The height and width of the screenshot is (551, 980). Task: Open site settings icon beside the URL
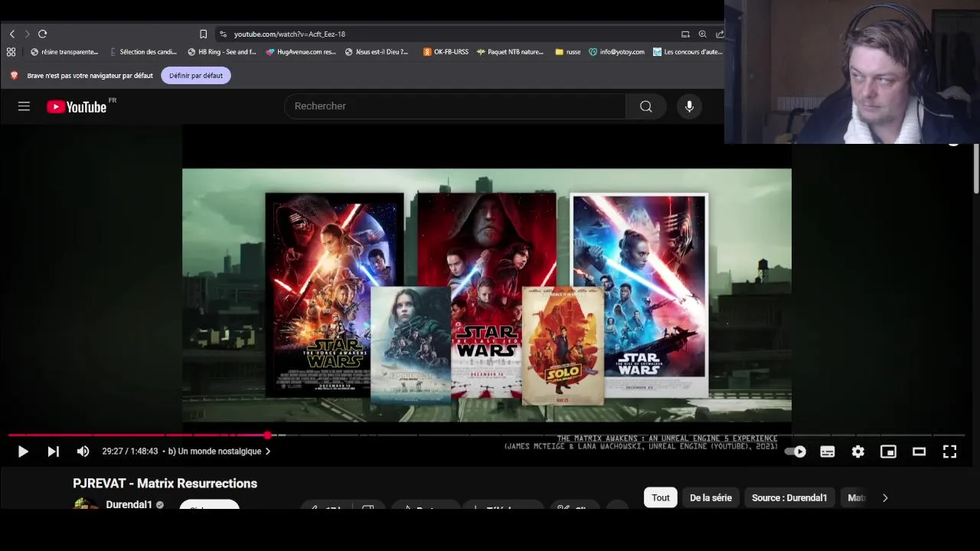tap(223, 34)
